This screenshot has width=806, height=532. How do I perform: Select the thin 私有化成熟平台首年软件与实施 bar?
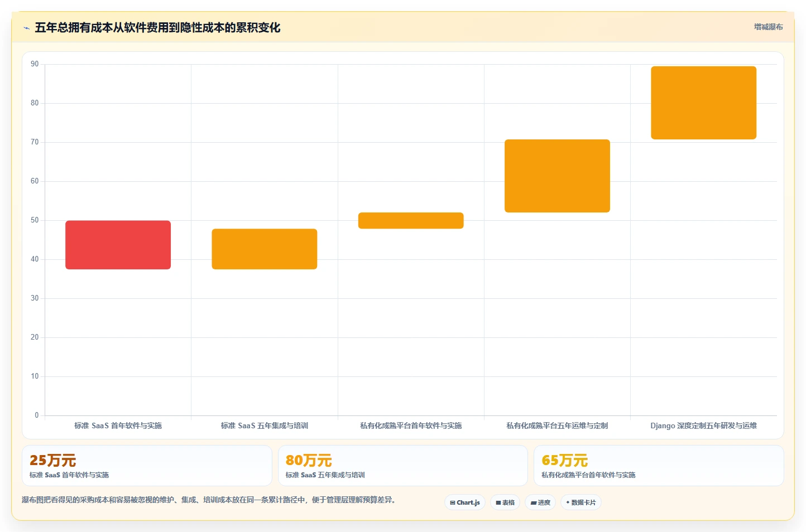click(x=411, y=220)
